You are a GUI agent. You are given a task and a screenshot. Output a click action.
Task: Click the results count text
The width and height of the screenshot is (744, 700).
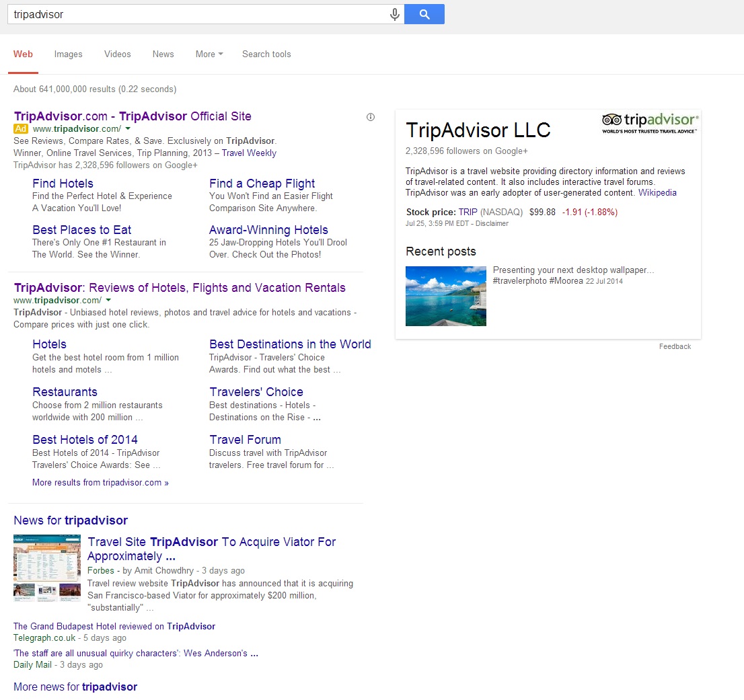(95, 89)
